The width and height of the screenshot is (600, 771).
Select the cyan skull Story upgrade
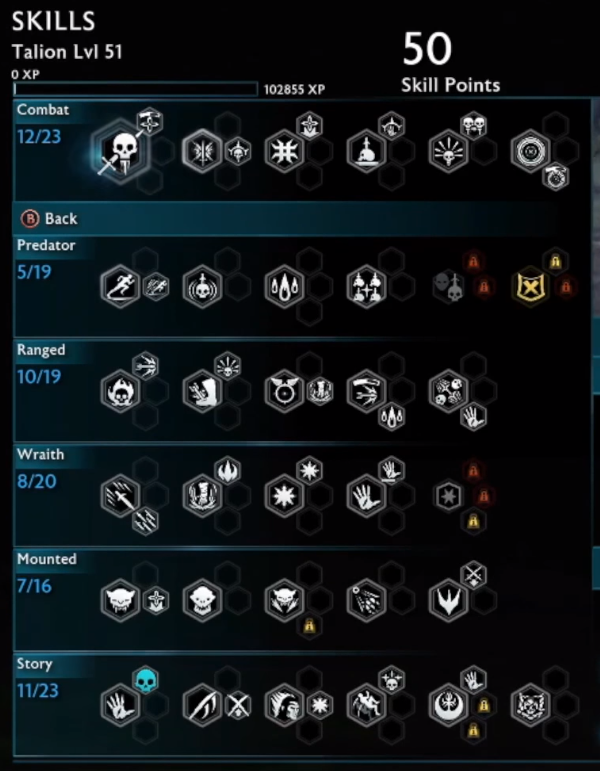point(146,681)
